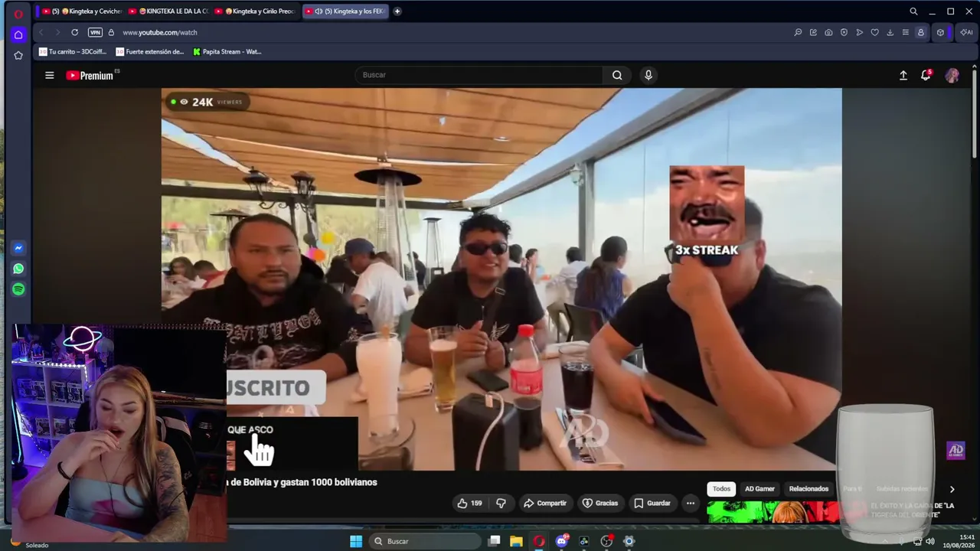Open more actions ellipsis under video
The width and height of the screenshot is (980, 551).
(x=691, y=503)
